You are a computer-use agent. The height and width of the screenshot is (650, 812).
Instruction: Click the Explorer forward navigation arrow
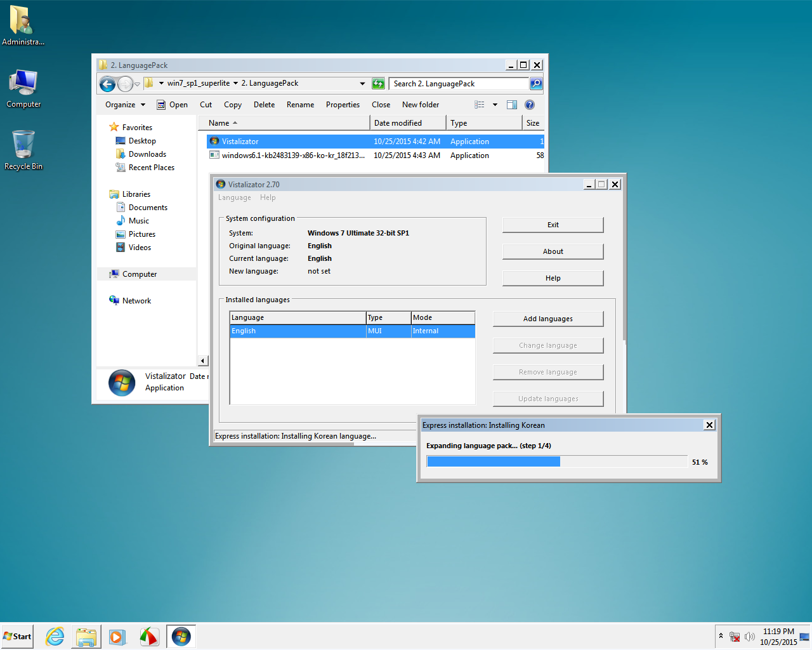[126, 84]
